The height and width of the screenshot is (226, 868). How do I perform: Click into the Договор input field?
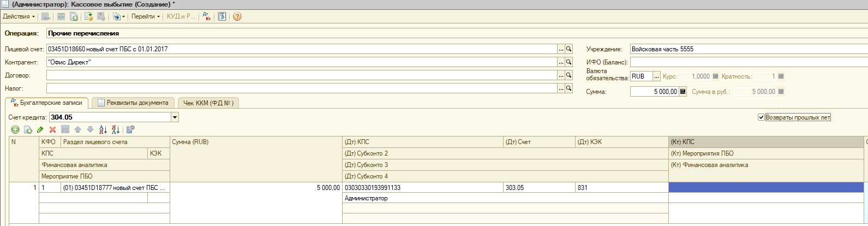coord(301,75)
